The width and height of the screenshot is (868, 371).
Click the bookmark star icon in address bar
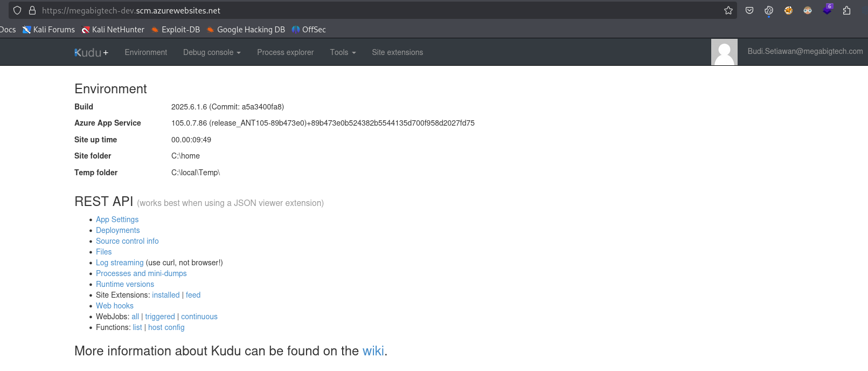tap(728, 10)
